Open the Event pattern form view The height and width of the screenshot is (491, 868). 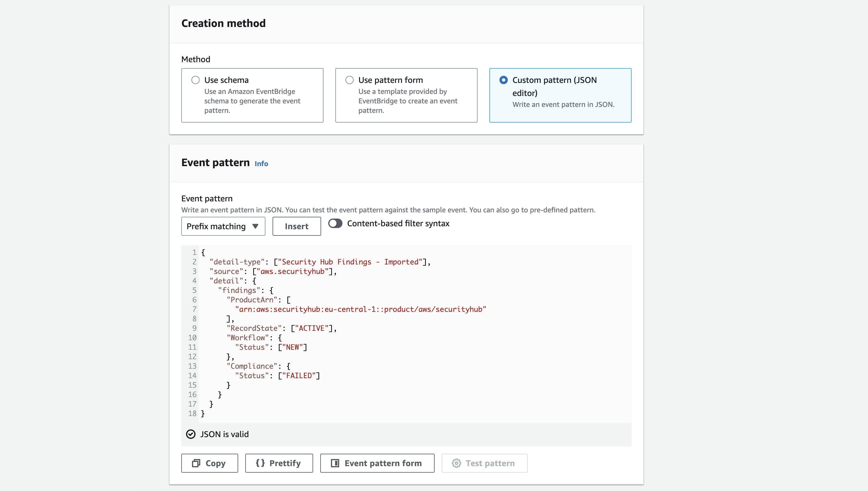point(376,463)
